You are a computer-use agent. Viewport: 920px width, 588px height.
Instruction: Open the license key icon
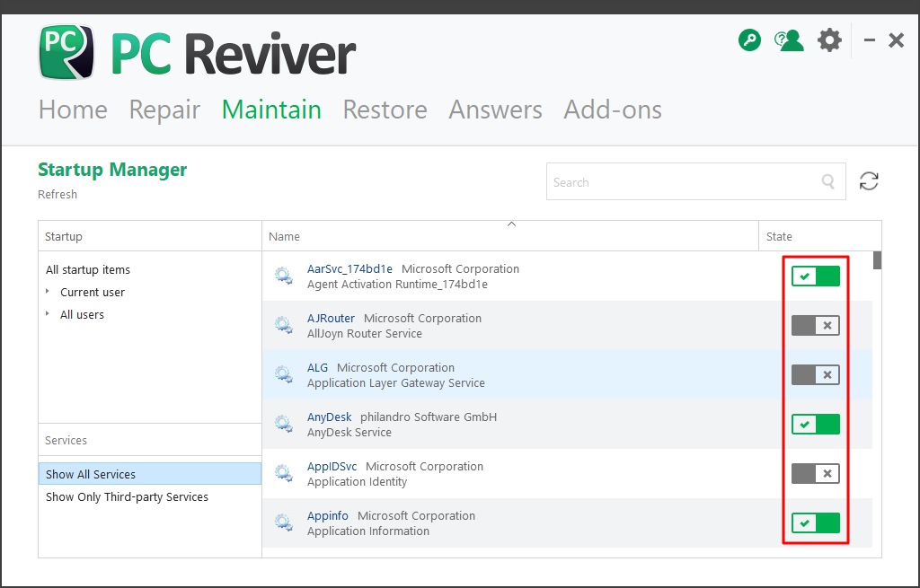[x=749, y=40]
